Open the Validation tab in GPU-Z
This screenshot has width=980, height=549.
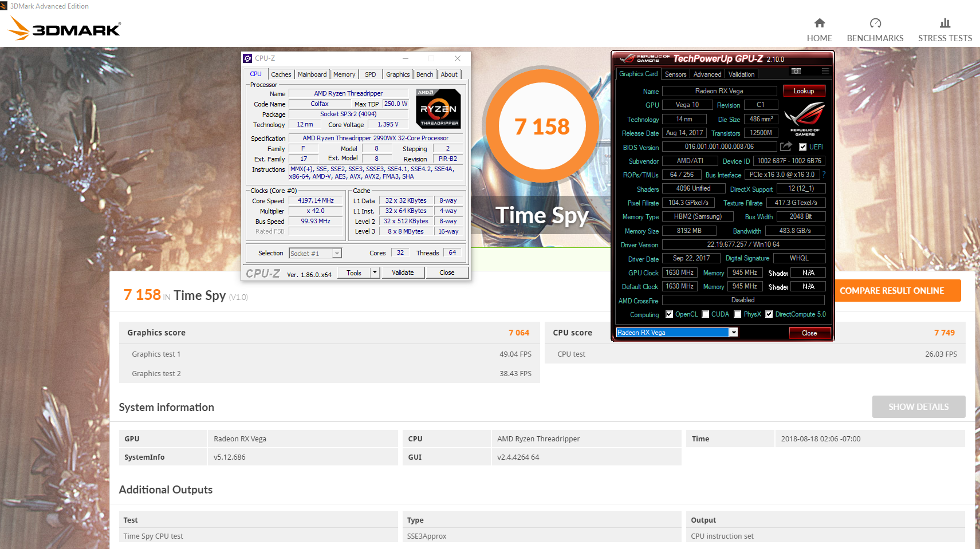742,74
